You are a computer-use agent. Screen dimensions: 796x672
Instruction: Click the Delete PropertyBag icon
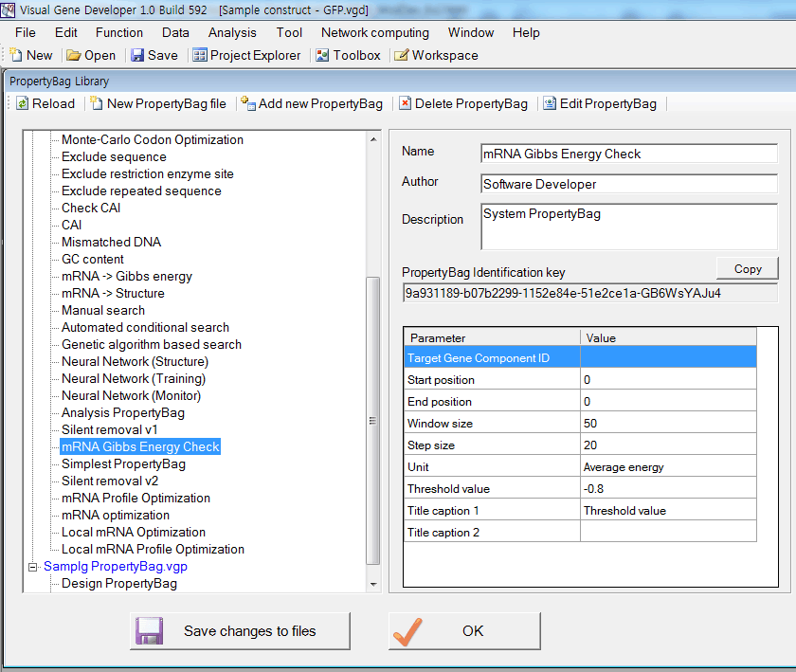coord(405,103)
